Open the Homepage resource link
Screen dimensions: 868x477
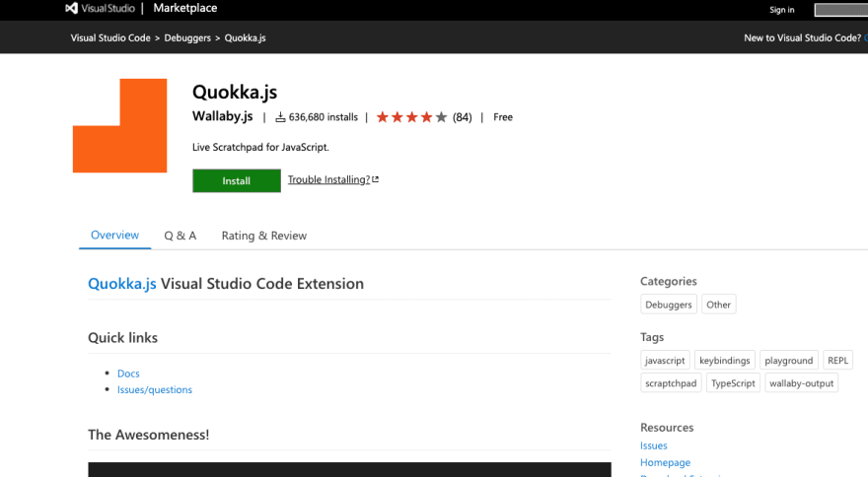665,462
